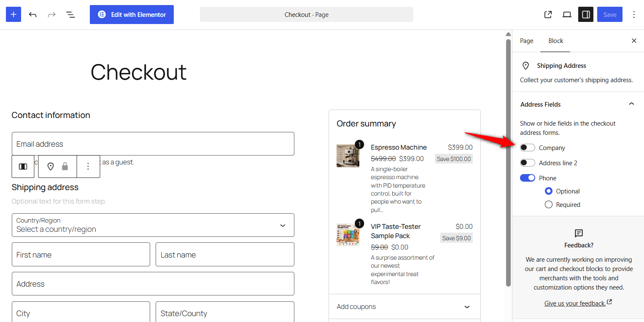Open the Country/Region dropdown

[x=153, y=225]
